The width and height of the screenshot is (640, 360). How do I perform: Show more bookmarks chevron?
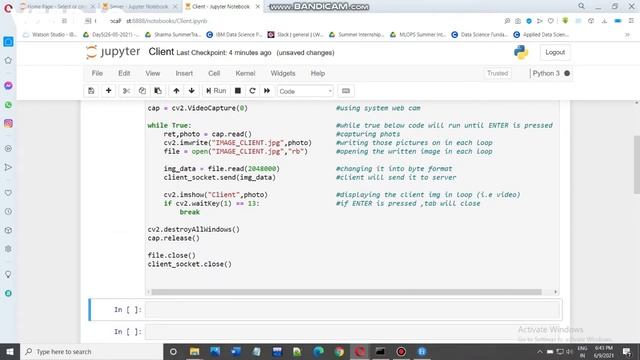tap(627, 35)
